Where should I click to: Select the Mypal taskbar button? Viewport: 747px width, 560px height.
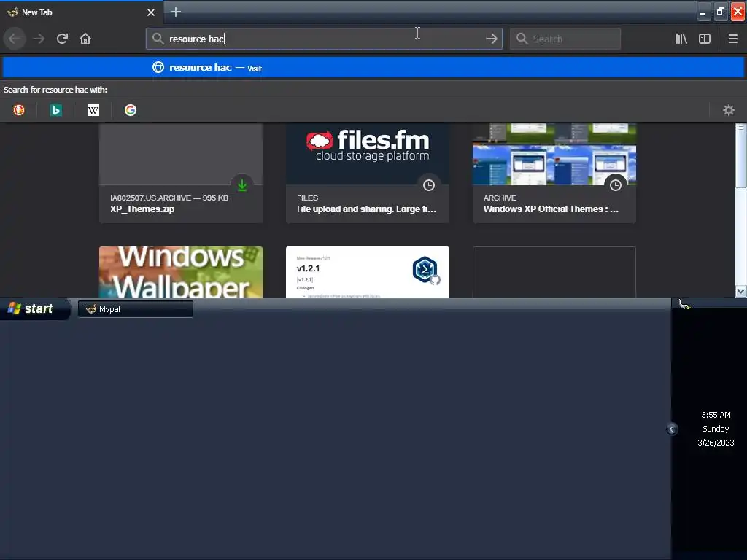[135, 309]
